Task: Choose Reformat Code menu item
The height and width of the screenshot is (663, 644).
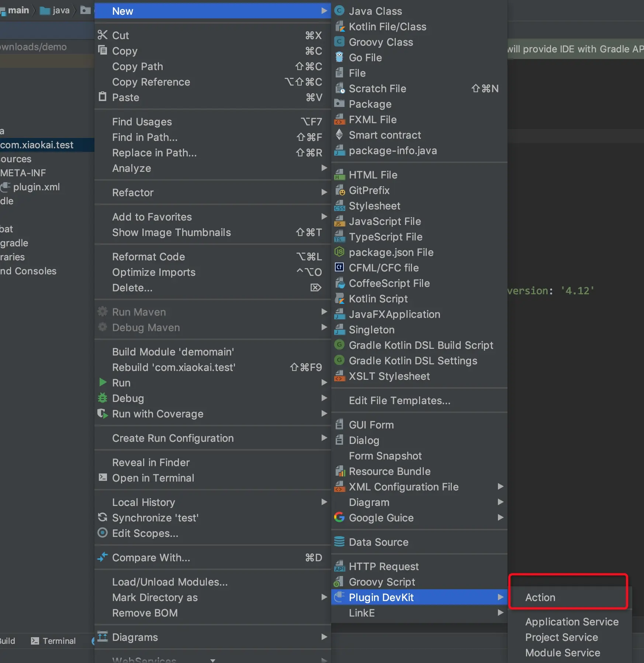Action: click(213, 257)
